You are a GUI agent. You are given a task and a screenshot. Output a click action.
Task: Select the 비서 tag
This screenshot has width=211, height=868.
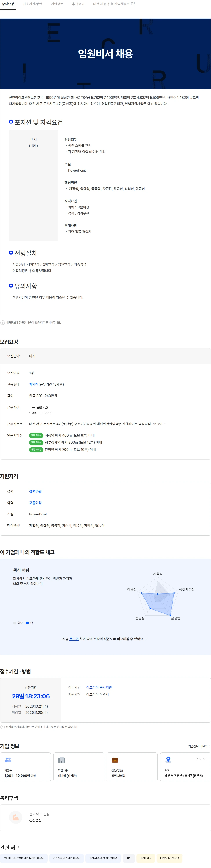tap(129, 858)
